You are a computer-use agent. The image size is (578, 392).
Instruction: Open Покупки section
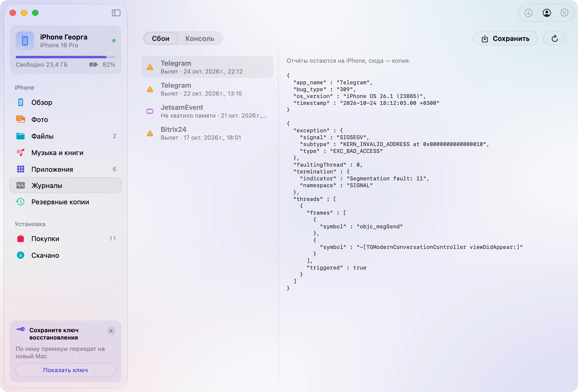pos(65,239)
